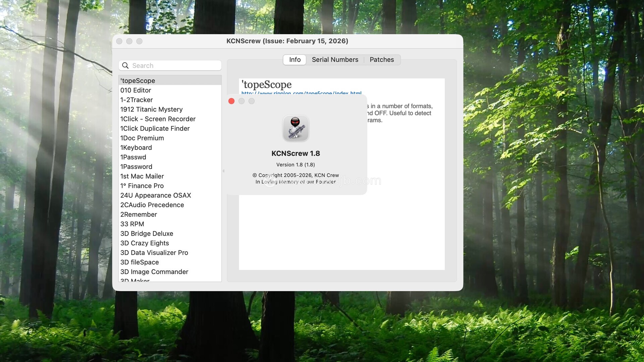
Task: Select the 'topeScope list entry
Action: click(138, 81)
